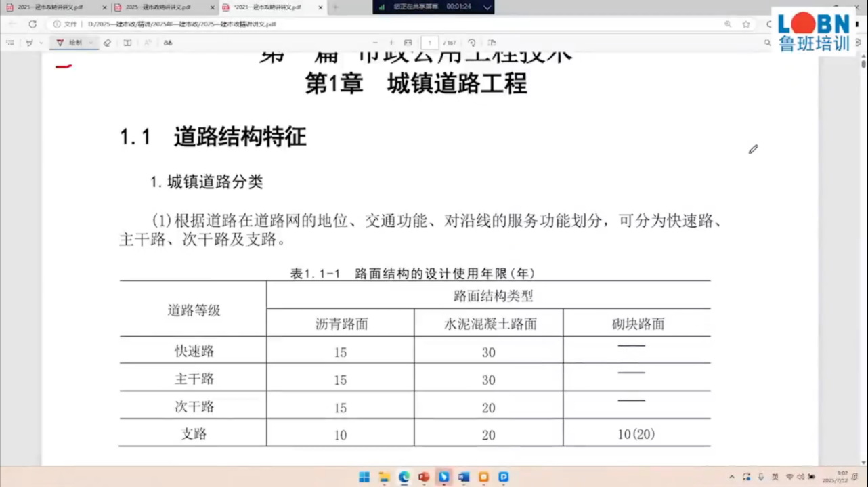Add page to favorites with star icon
Viewport: 868px width, 487px height.
(x=746, y=24)
